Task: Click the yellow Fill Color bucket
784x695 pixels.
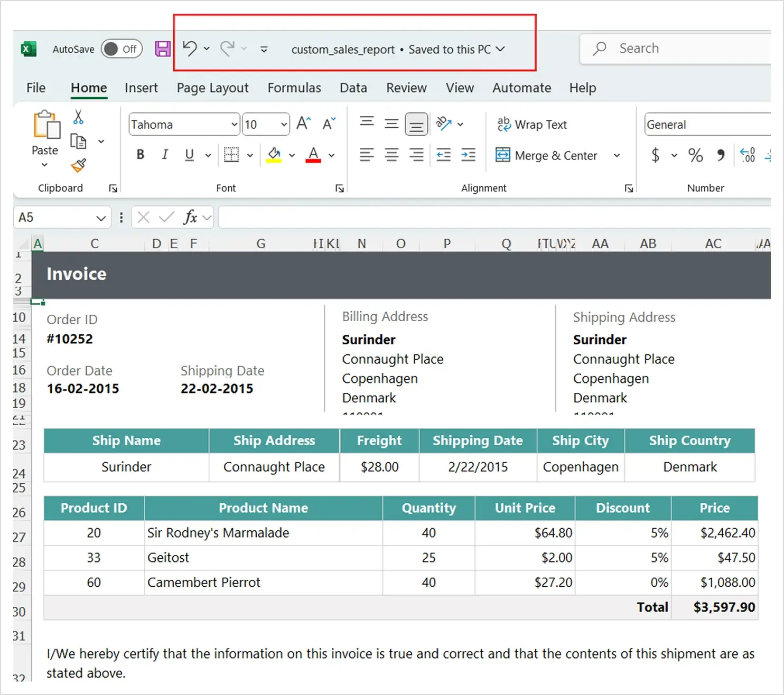Action: point(274,155)
